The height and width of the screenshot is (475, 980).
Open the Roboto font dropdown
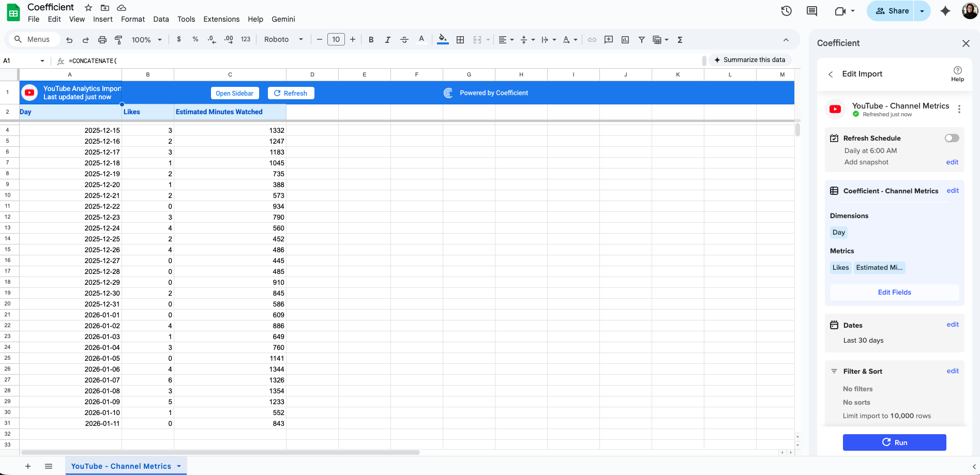[283, 39]
